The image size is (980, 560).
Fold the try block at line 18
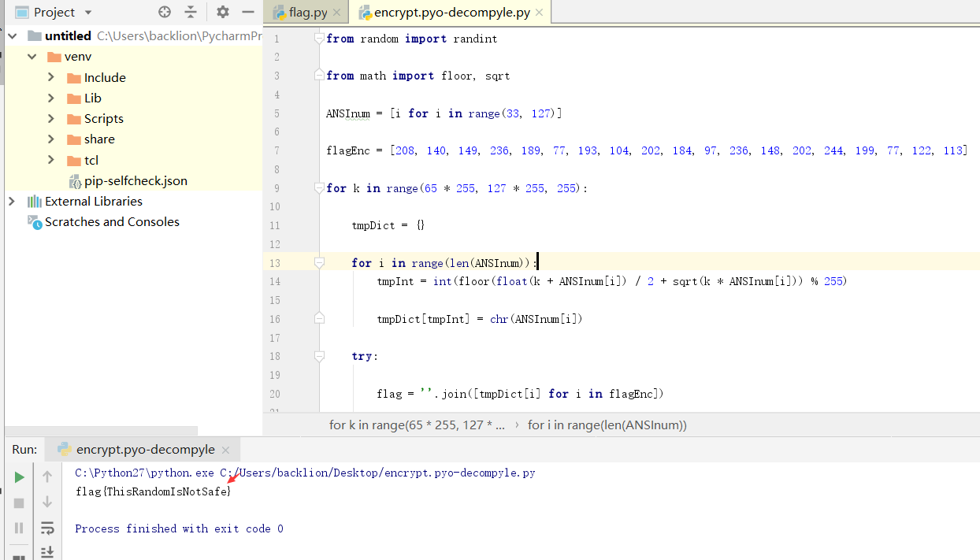[319, 356]
